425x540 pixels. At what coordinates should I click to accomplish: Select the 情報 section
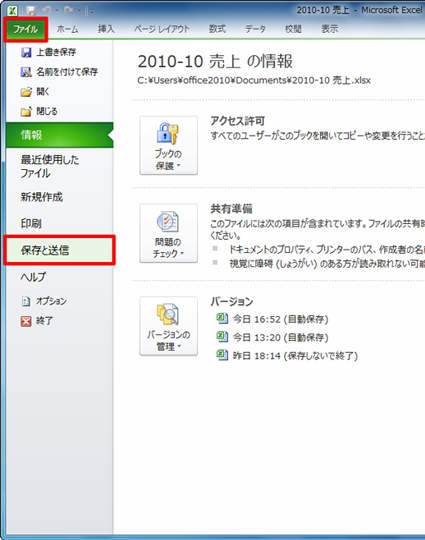click(x=60, y=135)
